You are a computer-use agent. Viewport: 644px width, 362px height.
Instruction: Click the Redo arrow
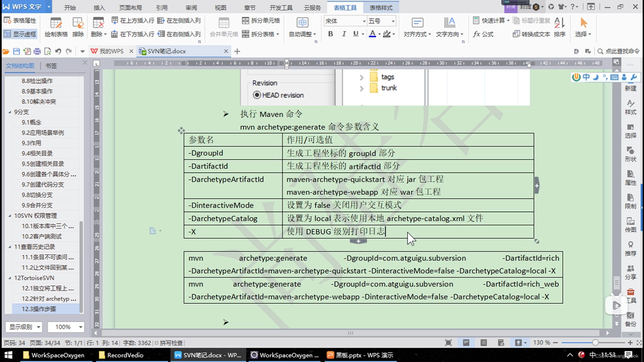pos(69,51)
